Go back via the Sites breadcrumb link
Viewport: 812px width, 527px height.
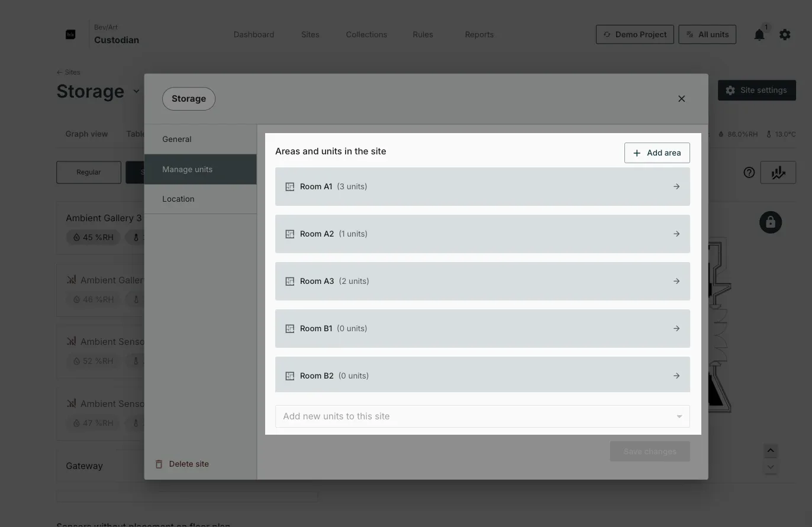pos(69,72)
